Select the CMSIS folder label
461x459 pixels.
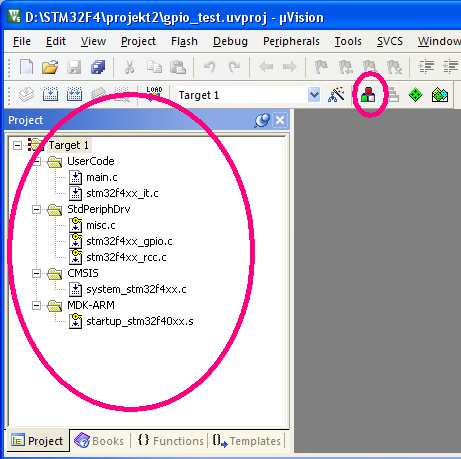pos(83,273)
